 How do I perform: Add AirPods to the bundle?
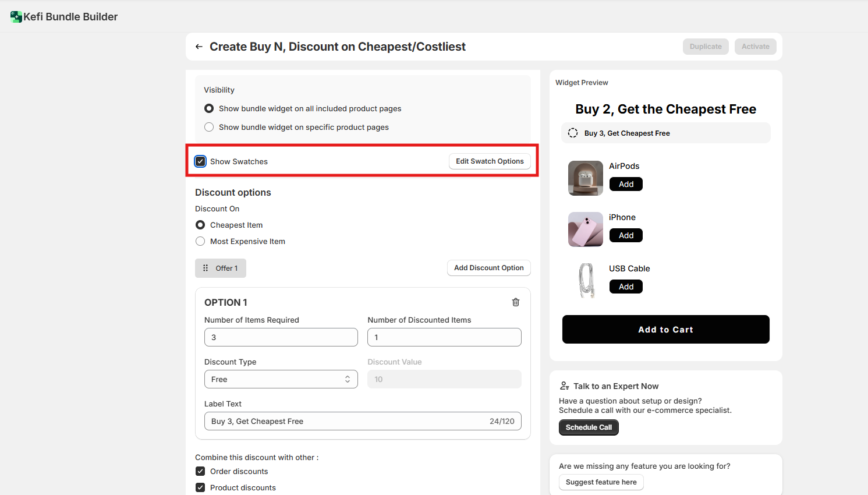[626, 184]
